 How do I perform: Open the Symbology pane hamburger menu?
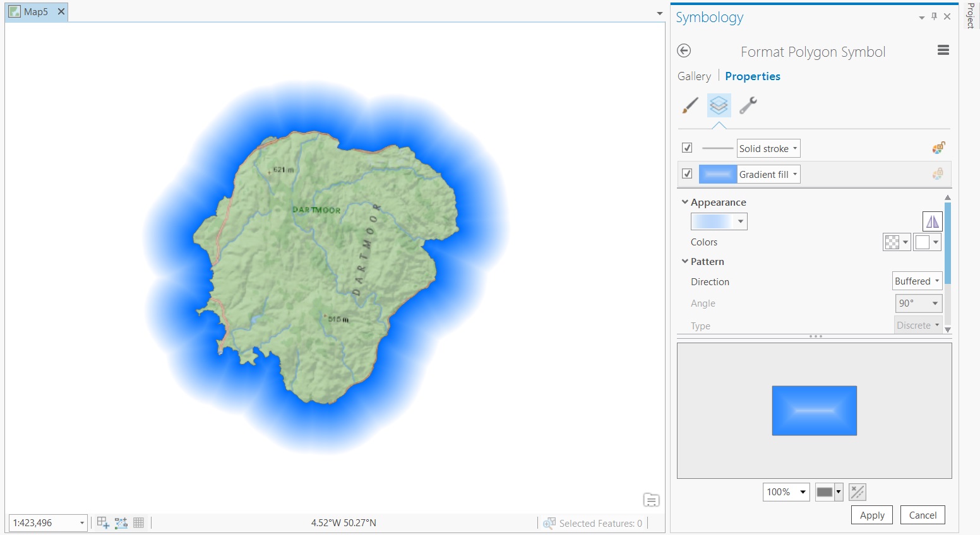tap(943, 50)
